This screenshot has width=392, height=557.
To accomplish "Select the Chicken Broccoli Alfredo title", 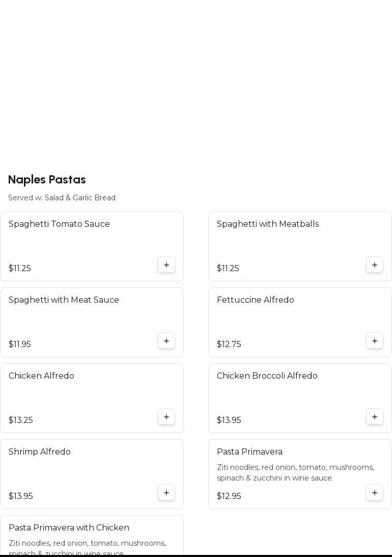I will [x=267, y=376].
